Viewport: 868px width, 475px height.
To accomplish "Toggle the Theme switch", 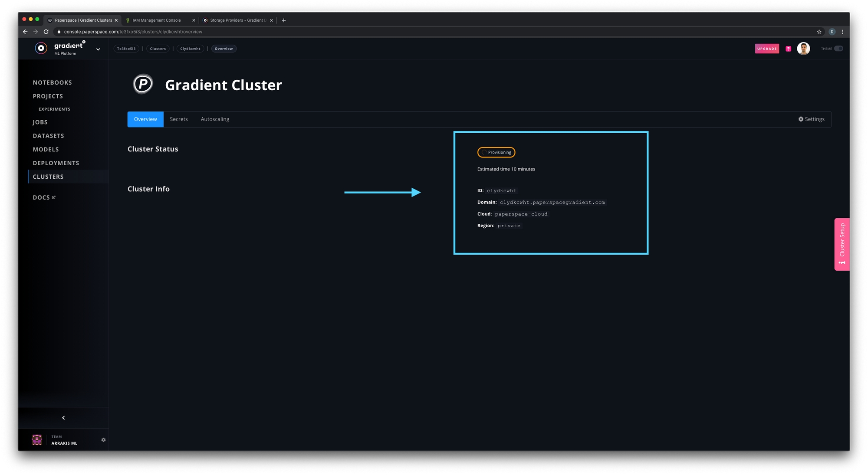I will click(838, 49).
